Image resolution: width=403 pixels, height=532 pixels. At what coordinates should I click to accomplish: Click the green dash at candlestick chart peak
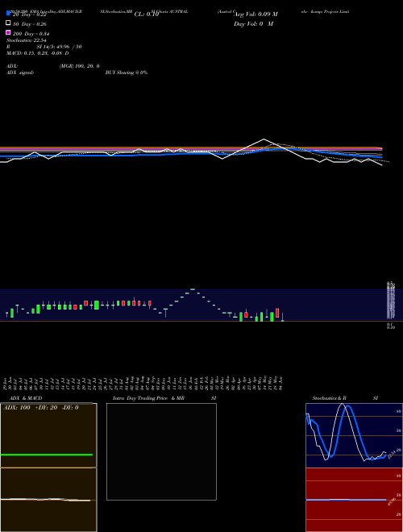[193, 289]
